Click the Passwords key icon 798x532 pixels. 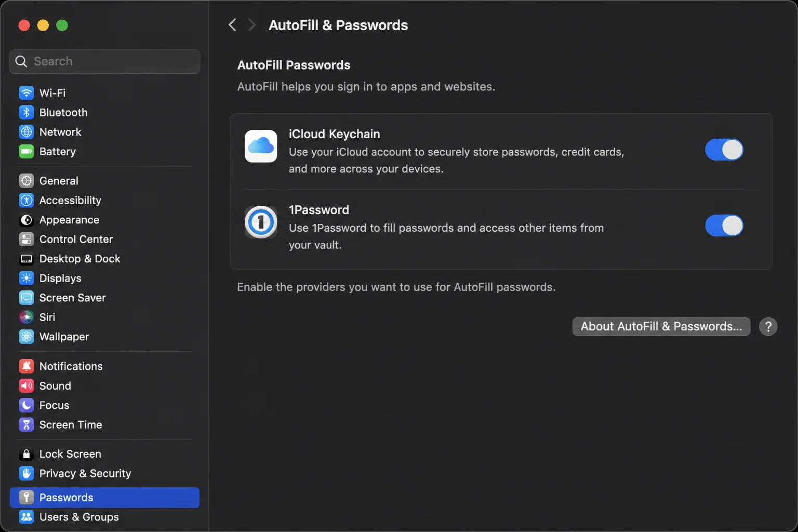tap(26, 497)
